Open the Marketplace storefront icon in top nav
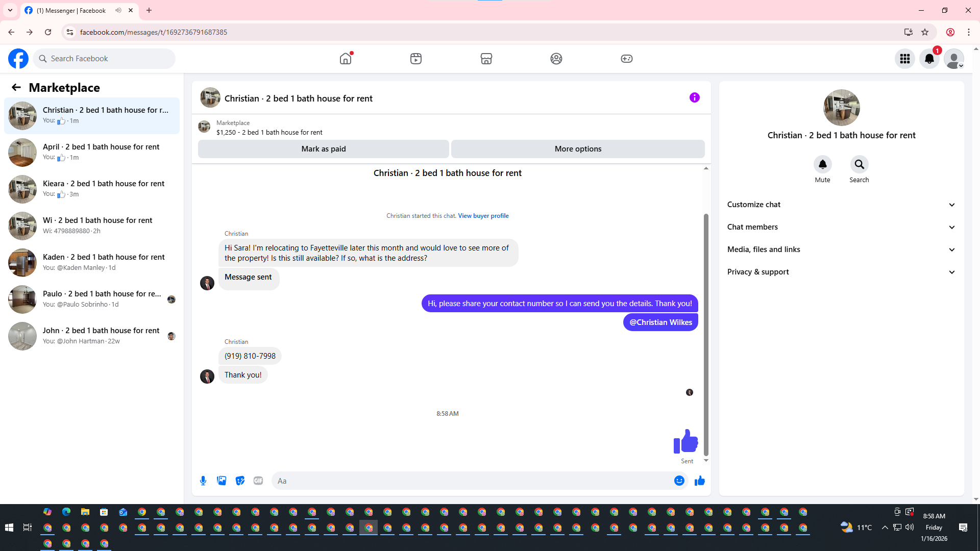Viewport: 980px width, 551px height. tap(486, 59)
